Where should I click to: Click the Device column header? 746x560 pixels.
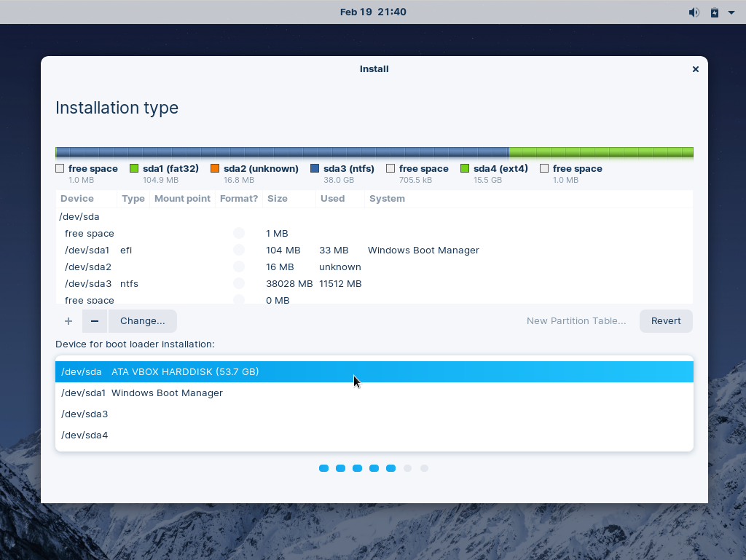click(77, 198)
